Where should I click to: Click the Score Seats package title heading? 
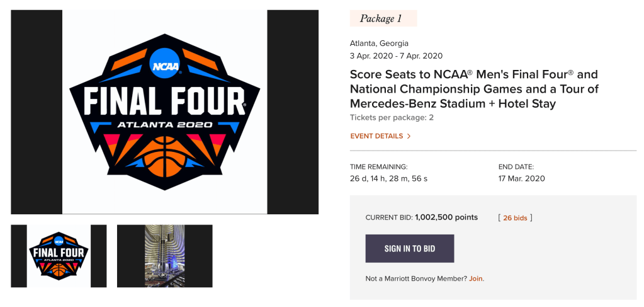tap(474, 89)
